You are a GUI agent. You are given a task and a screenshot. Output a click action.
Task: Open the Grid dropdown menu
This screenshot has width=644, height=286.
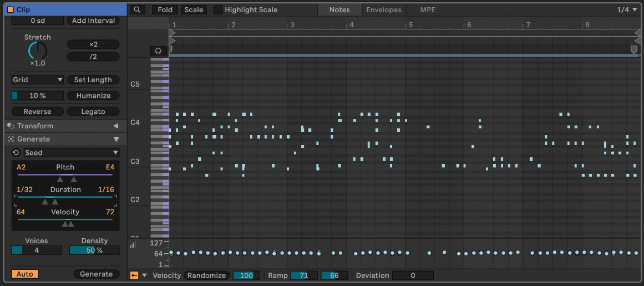coord(38,80)
